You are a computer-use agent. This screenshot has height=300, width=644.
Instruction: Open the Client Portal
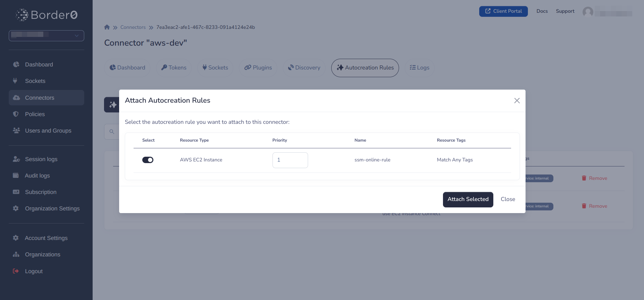(503, 11)
